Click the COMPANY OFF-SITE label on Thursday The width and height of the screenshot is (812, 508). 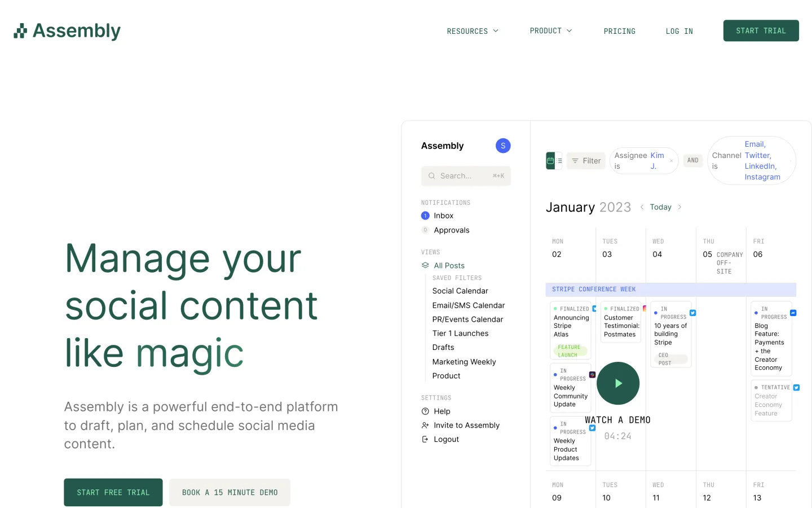click(x=730, y=263)
